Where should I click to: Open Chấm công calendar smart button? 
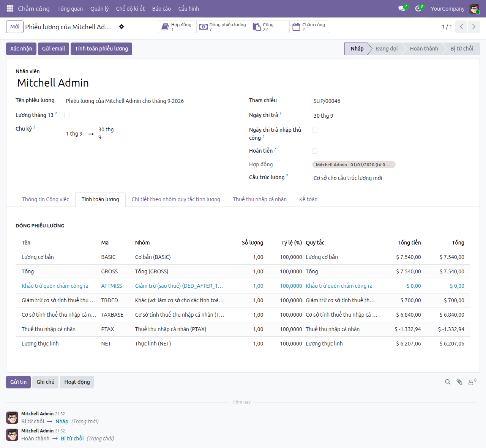309,27
